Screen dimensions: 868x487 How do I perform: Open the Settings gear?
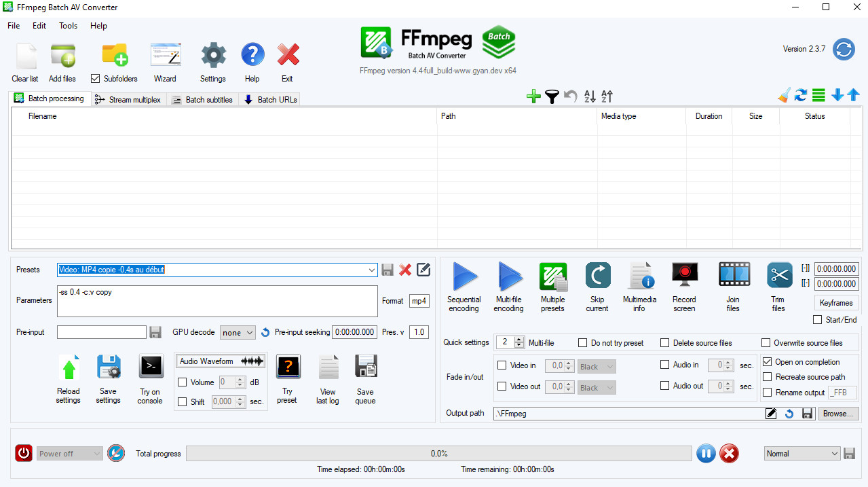(x=213, y=55)
